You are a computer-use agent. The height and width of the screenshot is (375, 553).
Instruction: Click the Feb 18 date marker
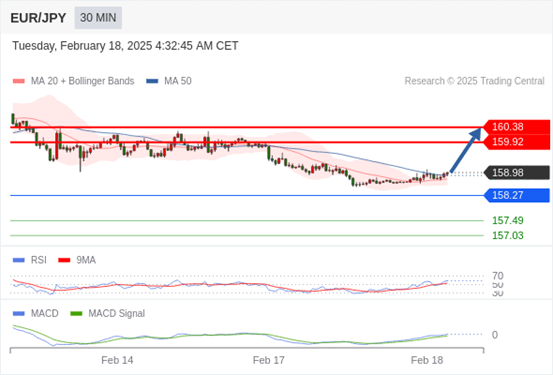tap(427, 360)
